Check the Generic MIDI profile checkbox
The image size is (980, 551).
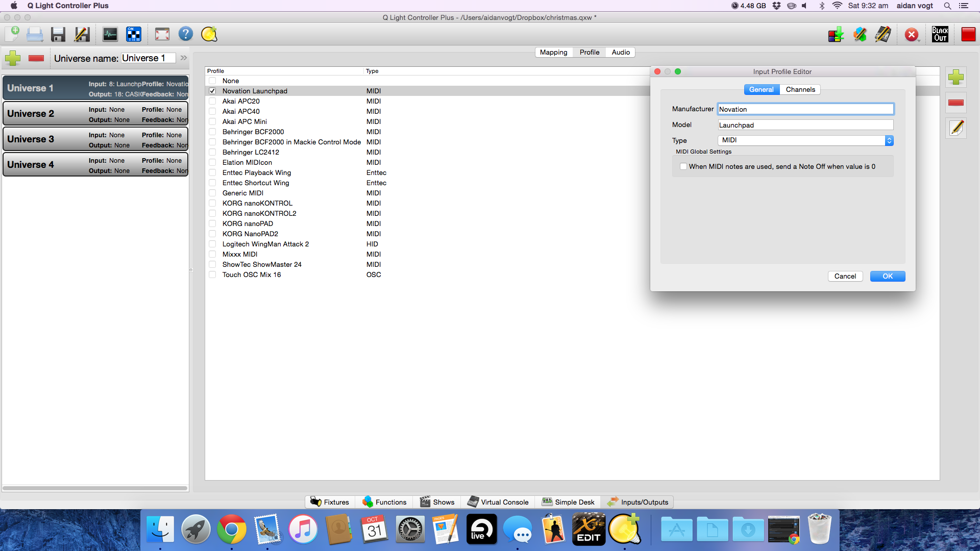[x=212, y=193]
